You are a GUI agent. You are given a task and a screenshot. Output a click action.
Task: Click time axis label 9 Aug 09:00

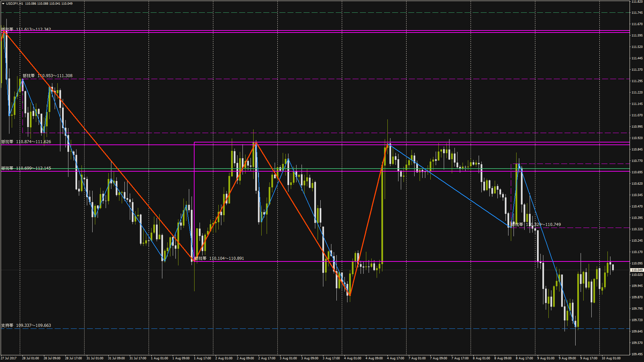tap(567, 358)
